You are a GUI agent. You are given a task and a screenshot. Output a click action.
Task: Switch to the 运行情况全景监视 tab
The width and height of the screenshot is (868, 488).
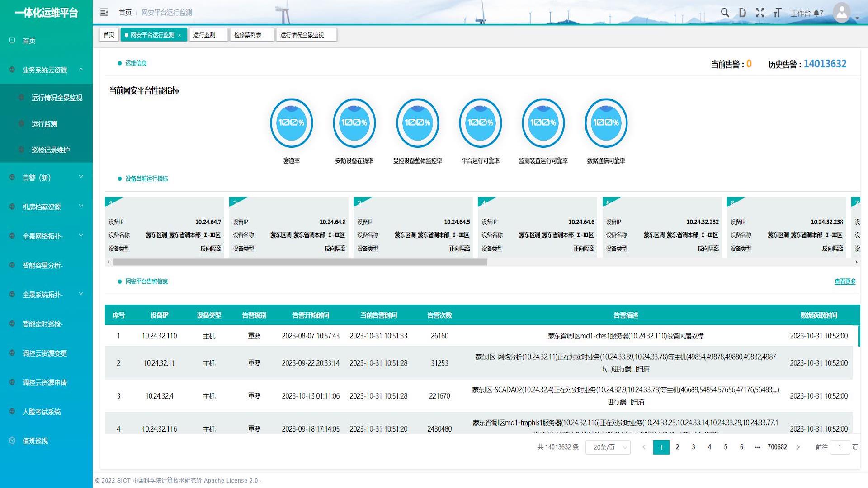302,35
